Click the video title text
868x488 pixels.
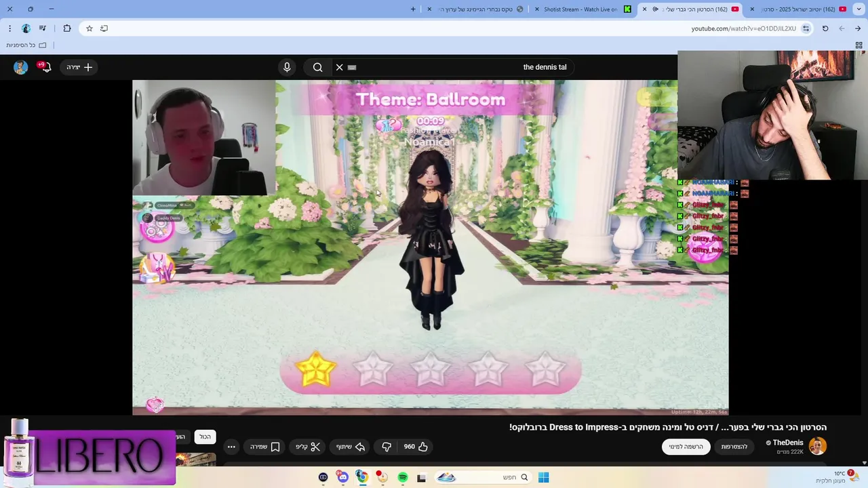(x=668, y=427)
